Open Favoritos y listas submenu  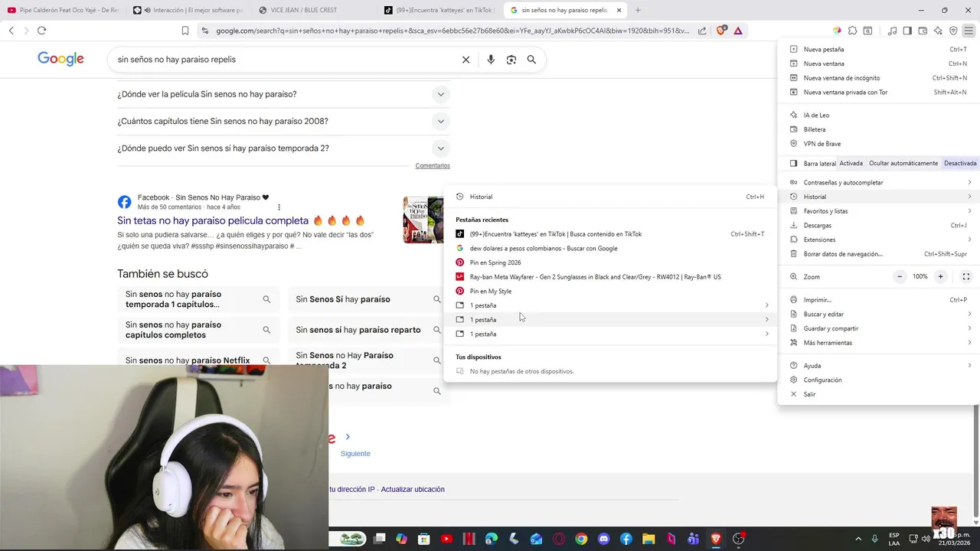click(879, 211)
